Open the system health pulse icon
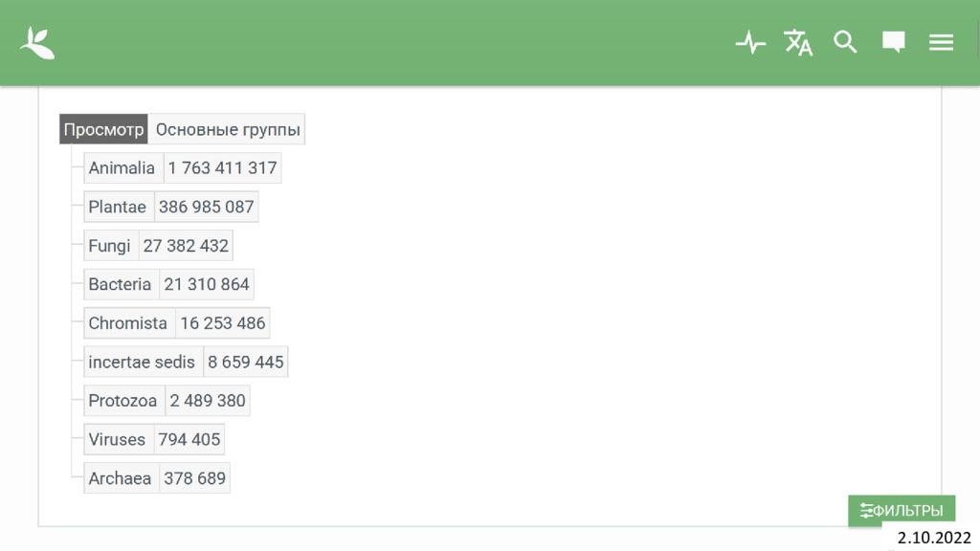The height and width of the screenshot is (551, 980). coord(750,42)
